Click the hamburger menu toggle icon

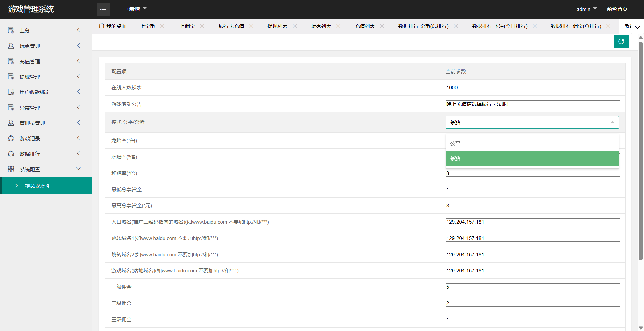coord(103,9)
